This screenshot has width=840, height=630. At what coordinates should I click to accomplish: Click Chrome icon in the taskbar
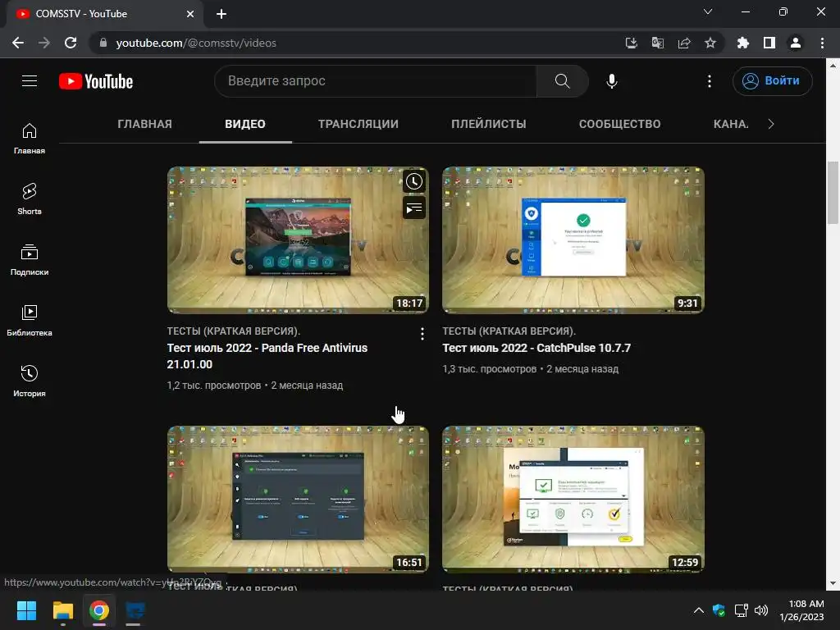99,610
